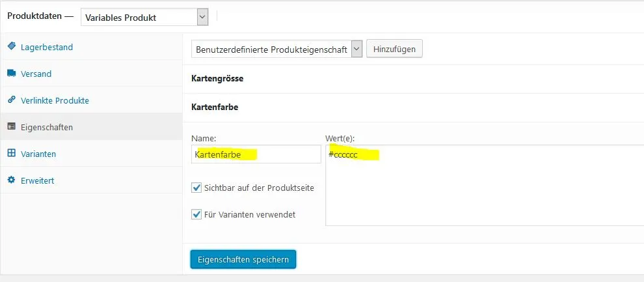Focus the Name field containing Kartenfarbe

pyautogui.click(x=256, y=154)
